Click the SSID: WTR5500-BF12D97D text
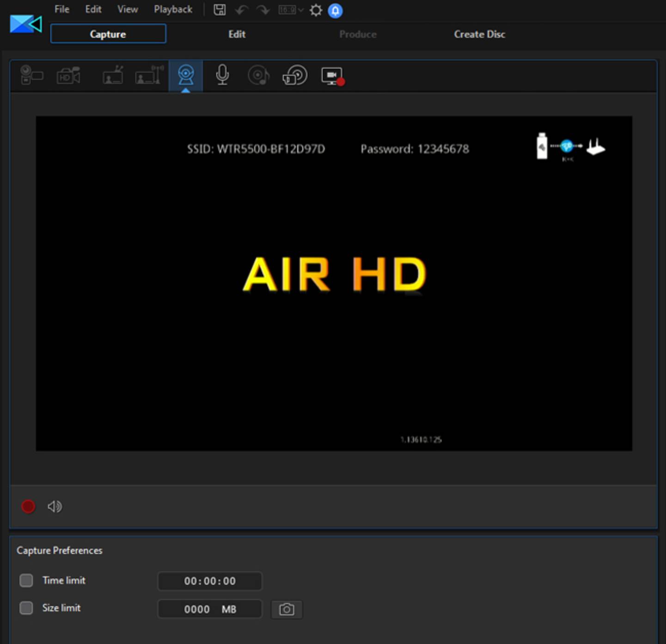 click(256, 149)
